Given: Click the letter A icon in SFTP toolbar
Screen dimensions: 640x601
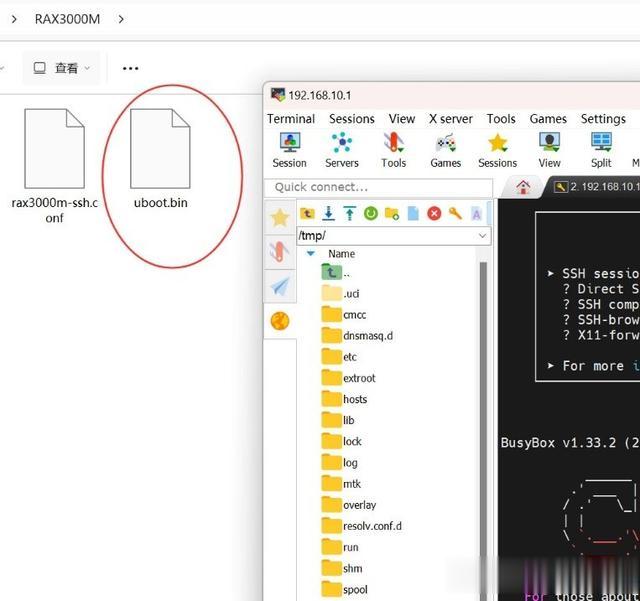Looking at the screenshot, I should point(476,213).
